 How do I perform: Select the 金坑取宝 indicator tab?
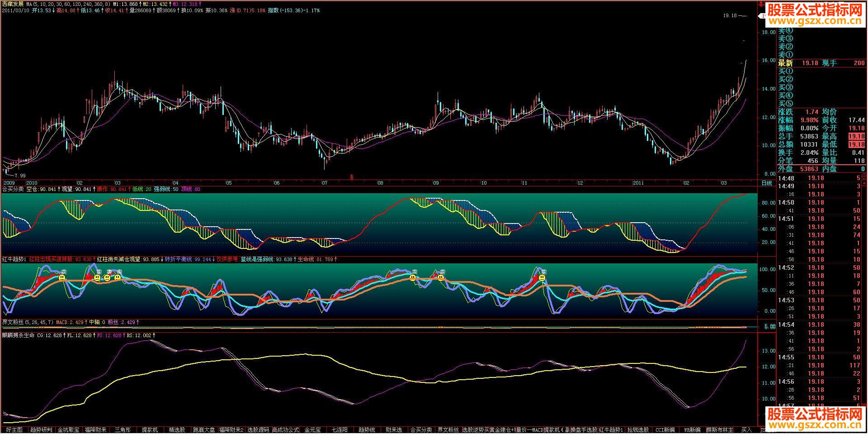68,429
